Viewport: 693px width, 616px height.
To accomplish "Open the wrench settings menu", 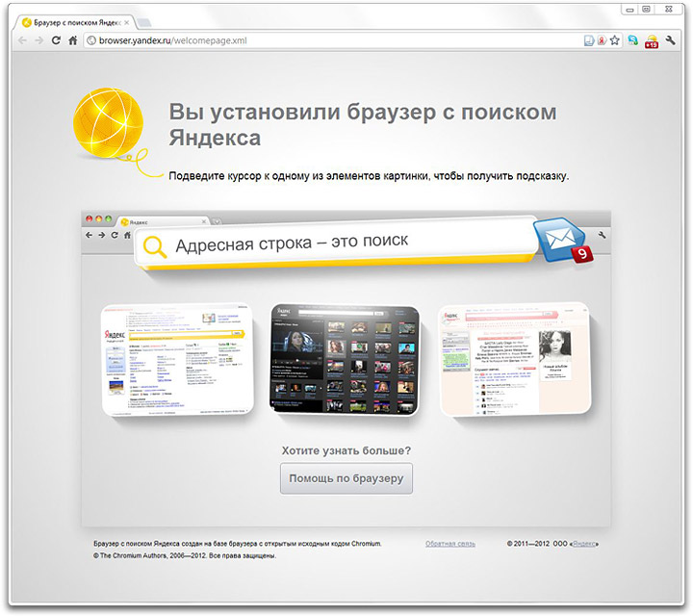I will (669, 40).
